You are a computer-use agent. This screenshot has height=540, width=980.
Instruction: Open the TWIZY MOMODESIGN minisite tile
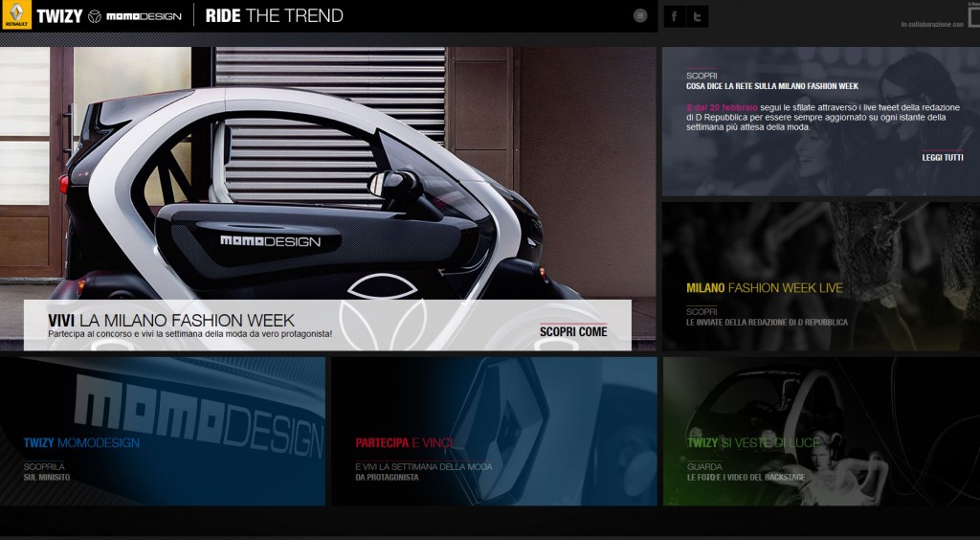163,431
